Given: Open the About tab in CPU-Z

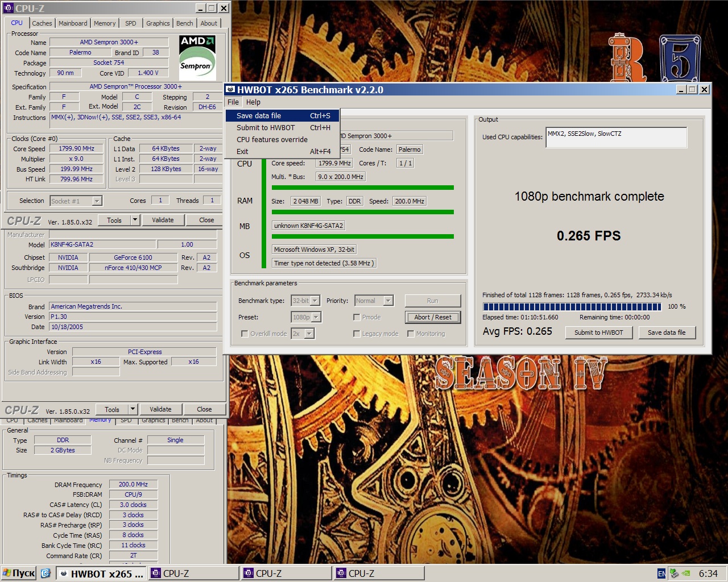Looking at the screenshot, I should click(209, 23).
